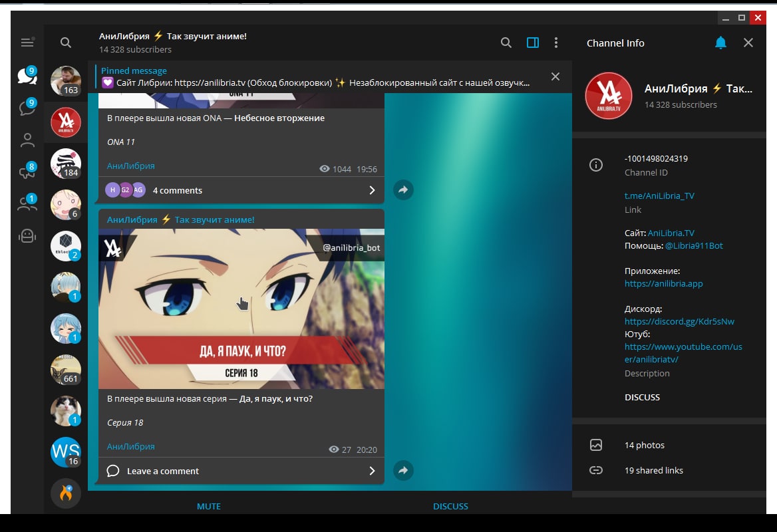This screenshot has width=777, height=532.
Task: Open the WS chat with 16 unread
Action: pos(65,452)
